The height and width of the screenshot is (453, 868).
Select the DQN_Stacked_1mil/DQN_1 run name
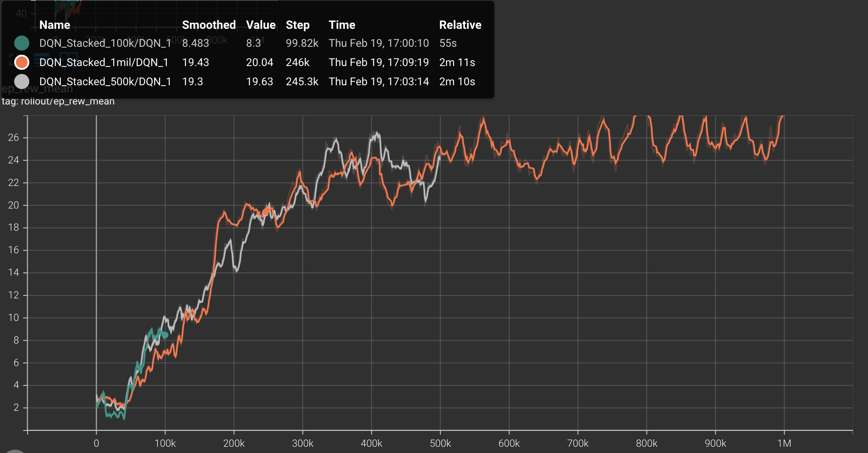click(x=104, y=62)
